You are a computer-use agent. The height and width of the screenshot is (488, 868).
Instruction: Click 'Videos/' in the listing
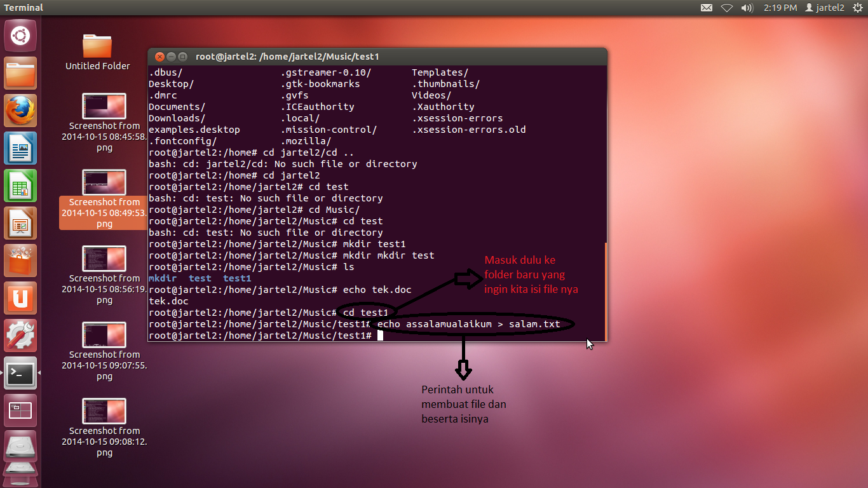pos(431,95)
